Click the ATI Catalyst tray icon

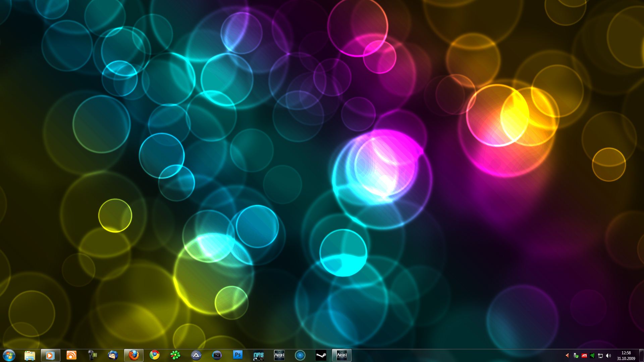coord(584,356)
